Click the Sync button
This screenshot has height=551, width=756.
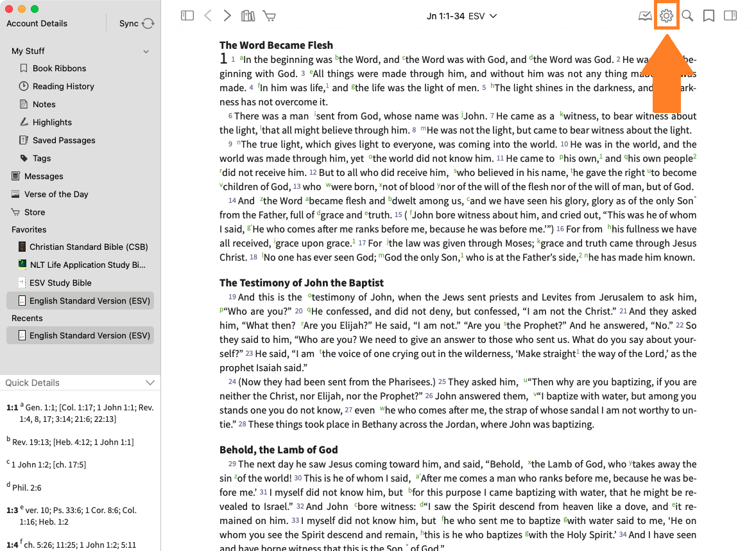pos(136,24)
